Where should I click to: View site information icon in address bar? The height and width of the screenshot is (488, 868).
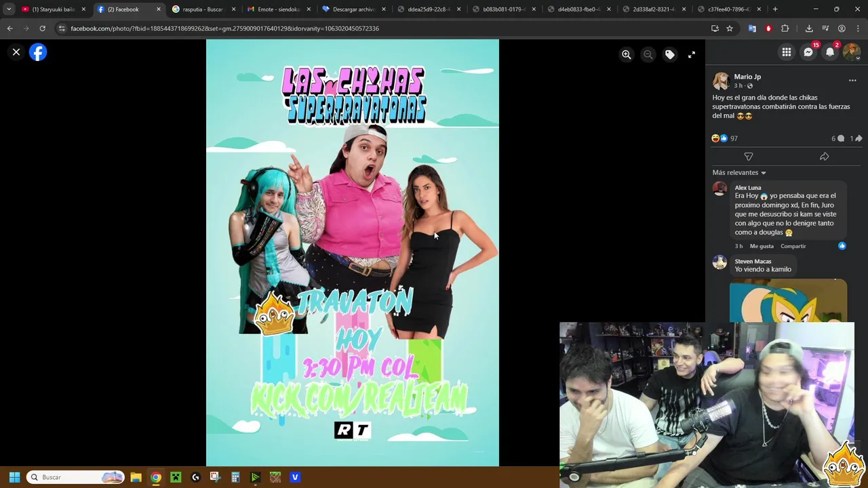click(x=62, y=28)
